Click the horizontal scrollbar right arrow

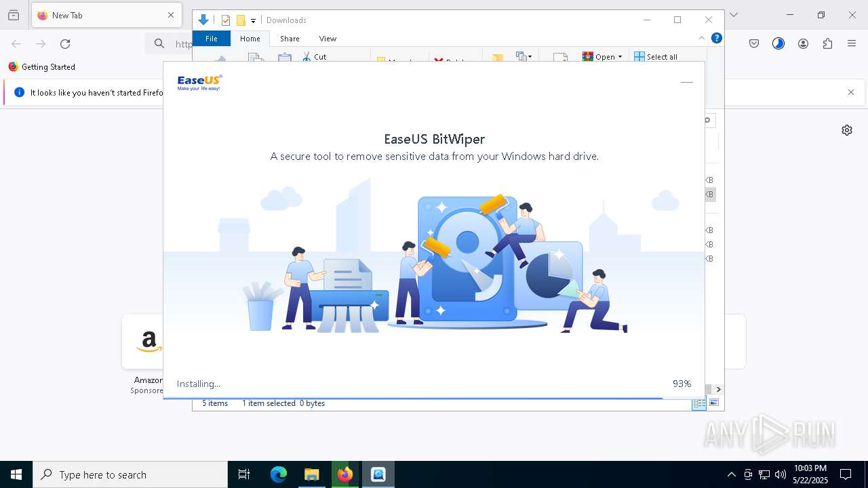pyautogui.click(x=718, y=389)
